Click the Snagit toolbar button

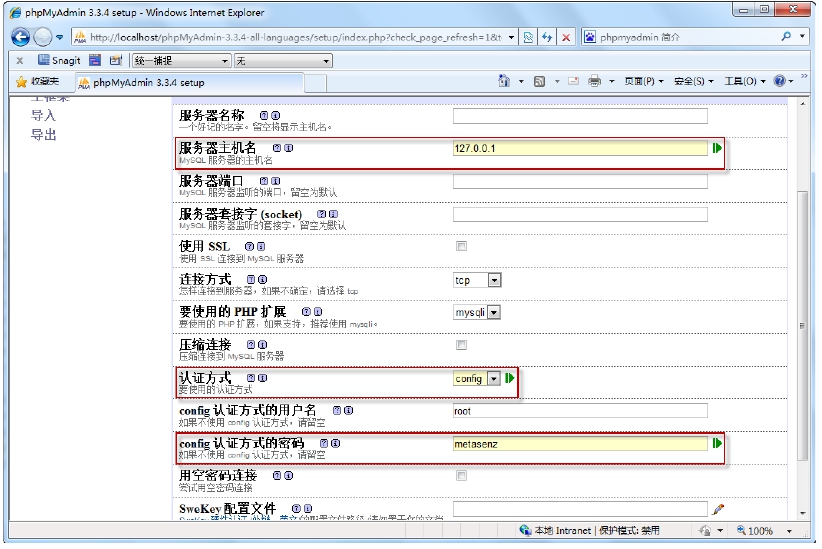(59, 60)
